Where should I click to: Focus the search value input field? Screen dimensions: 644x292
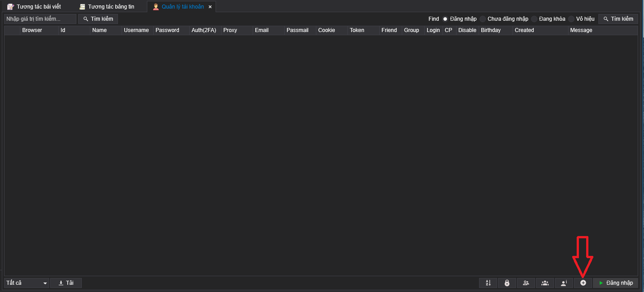coord(40,19)
